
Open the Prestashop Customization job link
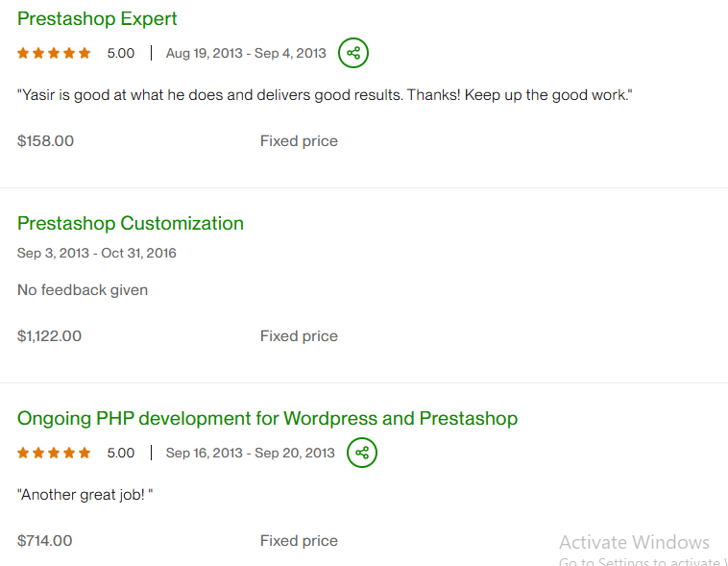tap(131, 223)
